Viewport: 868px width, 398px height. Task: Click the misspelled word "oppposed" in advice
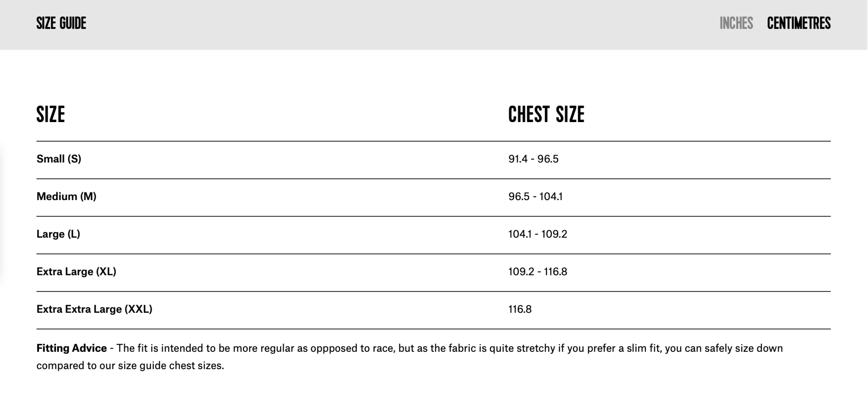click(335, 348)
